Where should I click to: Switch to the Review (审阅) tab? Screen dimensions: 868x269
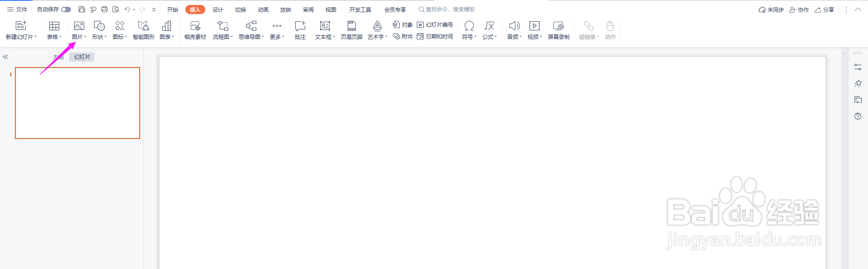pyautogui.click(x=308, y=10)
